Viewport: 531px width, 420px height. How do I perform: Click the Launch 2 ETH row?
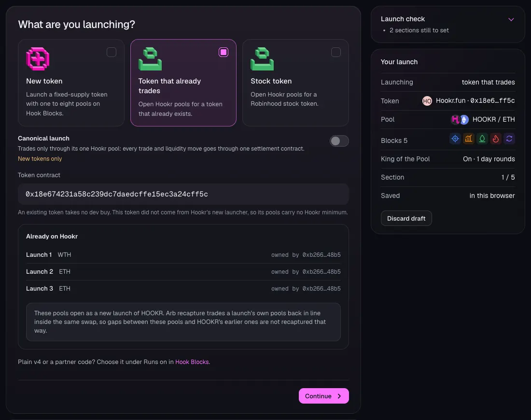(183, 272)
